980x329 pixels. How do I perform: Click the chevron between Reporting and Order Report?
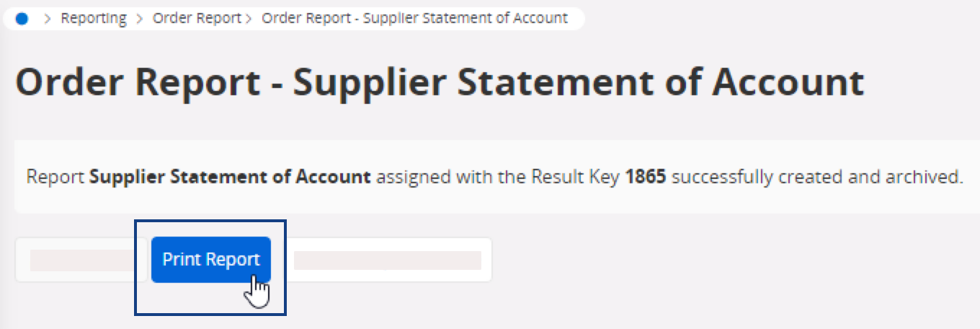click(140, 19)
